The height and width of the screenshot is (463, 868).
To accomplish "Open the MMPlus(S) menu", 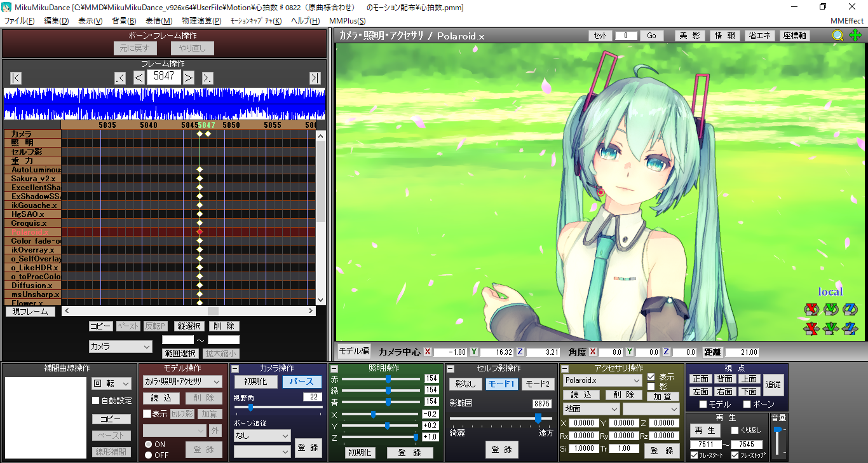I will click(348, 21).
